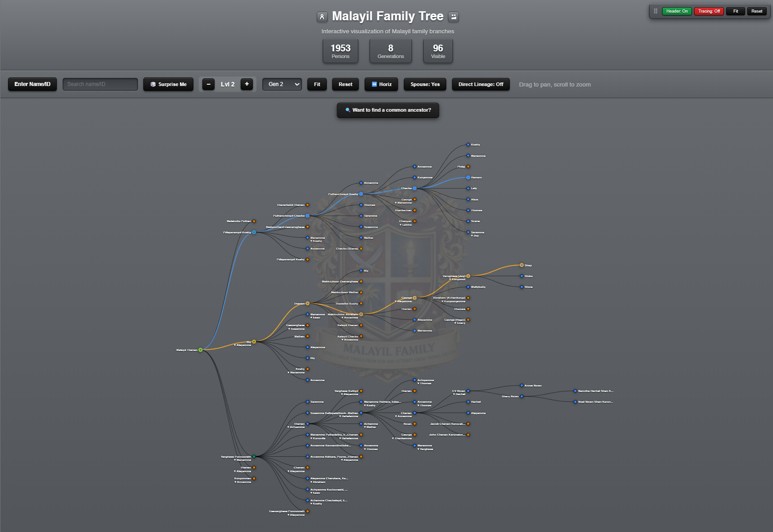Expand the Philip node's orange marker

[x=468, y=166]
